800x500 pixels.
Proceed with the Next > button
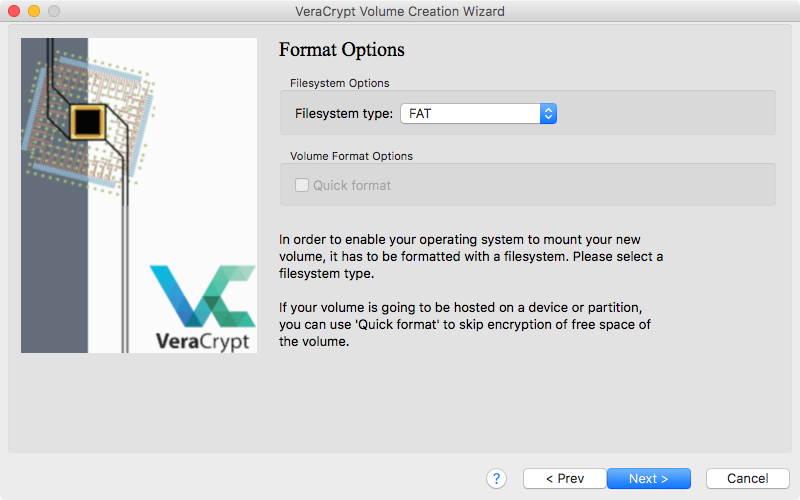(648, 479)
